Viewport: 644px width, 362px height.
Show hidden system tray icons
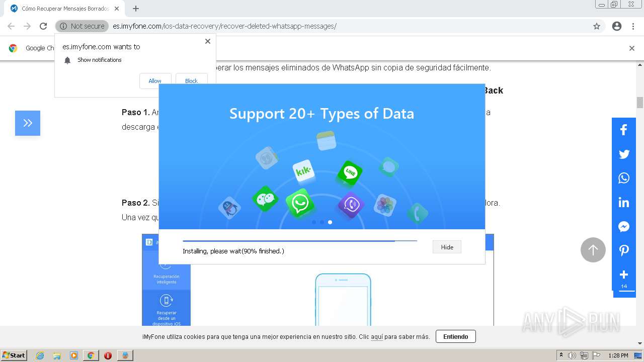(561, 355)
